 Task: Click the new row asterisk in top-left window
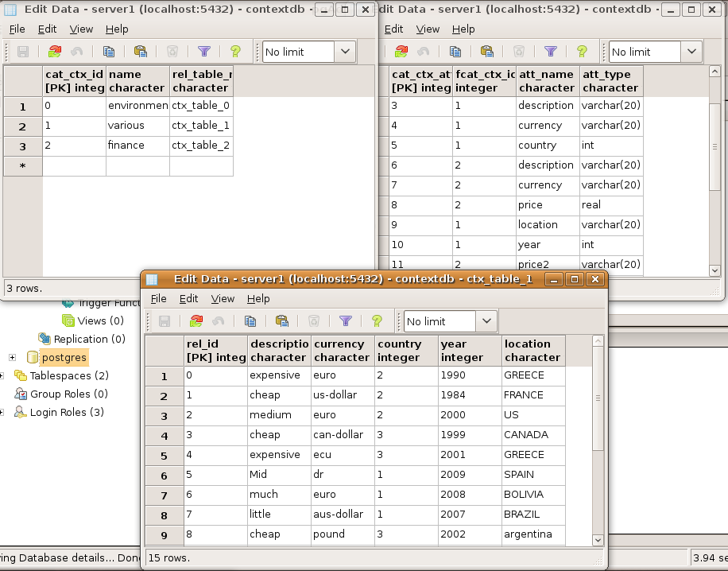pos(23,166)
